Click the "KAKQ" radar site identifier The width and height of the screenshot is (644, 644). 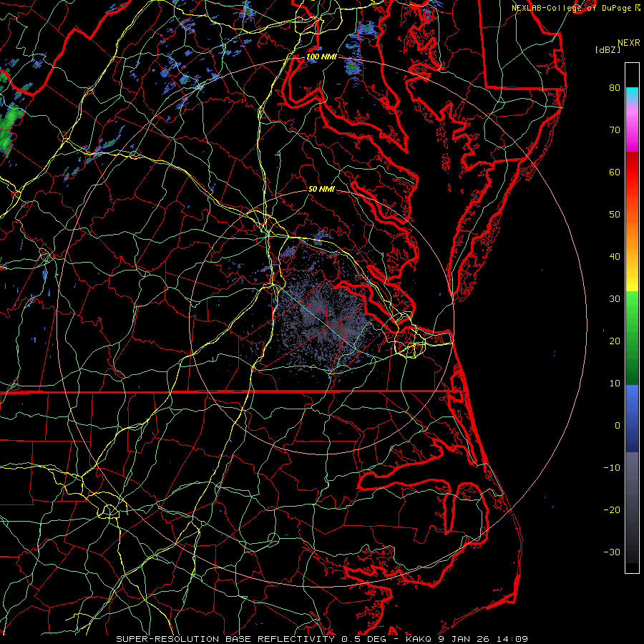(x=419, y=639)
